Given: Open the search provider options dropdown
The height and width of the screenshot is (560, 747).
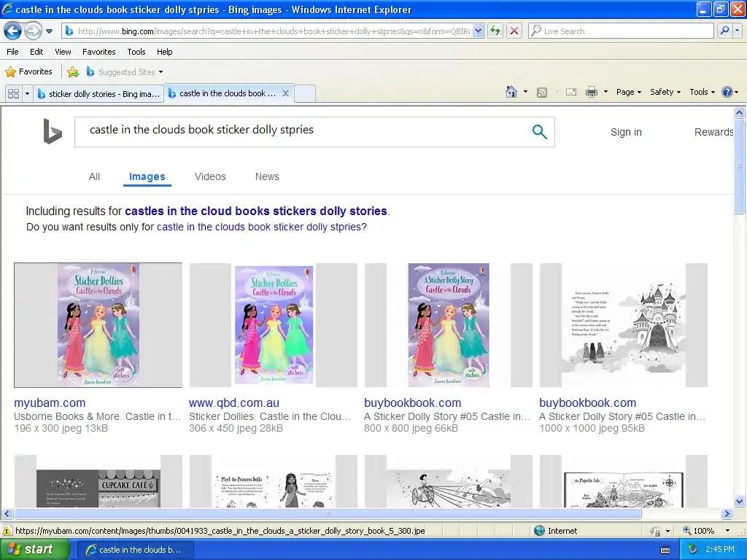Looking at the screenshot, I should tap(738, 31).
